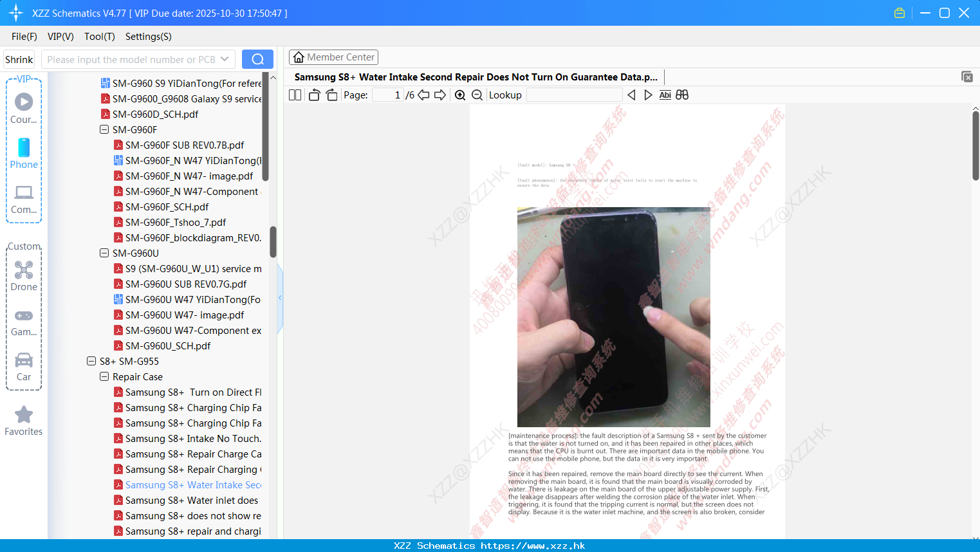Click the Page number field
The height and width of the screenshot is (552, 980).
(388, 95)
